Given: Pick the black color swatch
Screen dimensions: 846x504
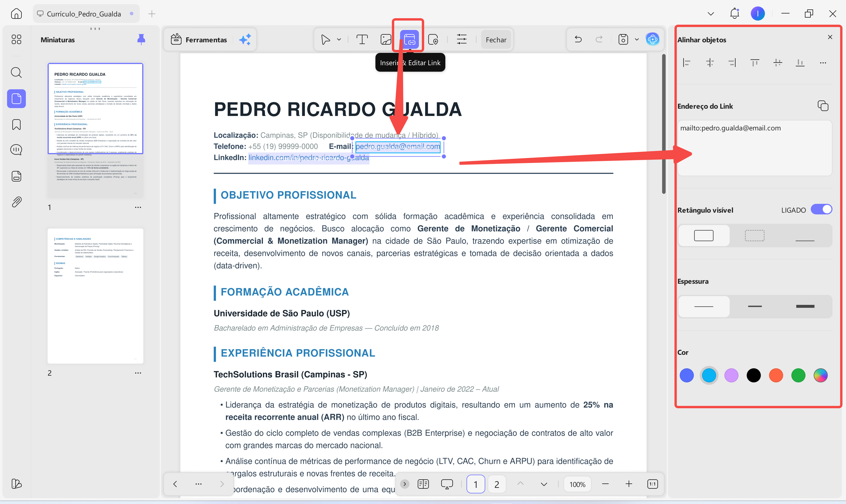Looking at the screenshot, I should click(x=754, y=375).
